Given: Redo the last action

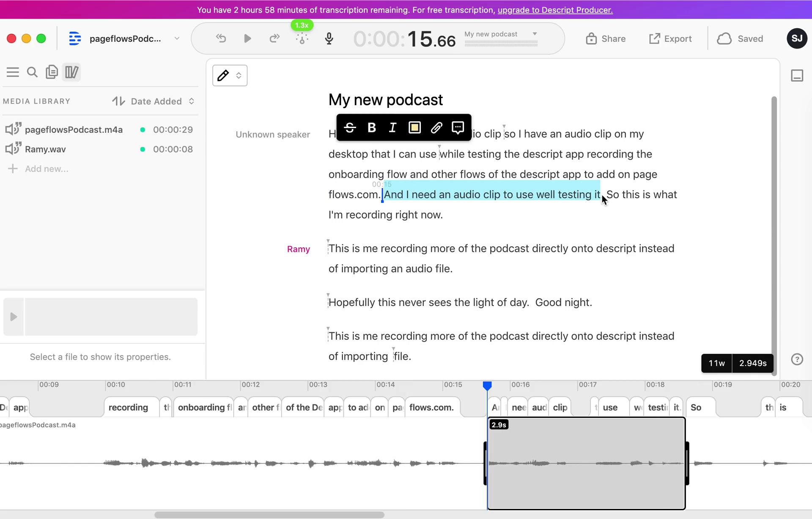Looking at the screenshot, I should [x=274, y=38].
